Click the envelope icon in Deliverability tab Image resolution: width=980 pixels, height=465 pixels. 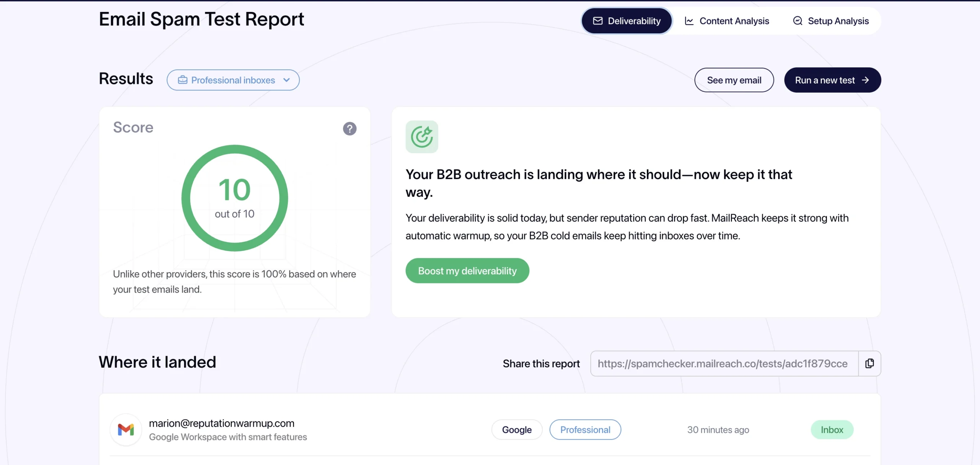tap(598, 21)
